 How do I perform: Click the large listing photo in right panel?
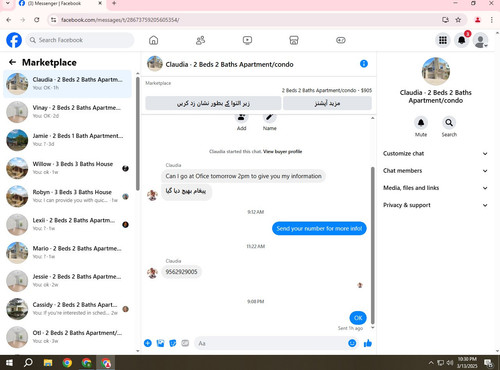point(435,71)
